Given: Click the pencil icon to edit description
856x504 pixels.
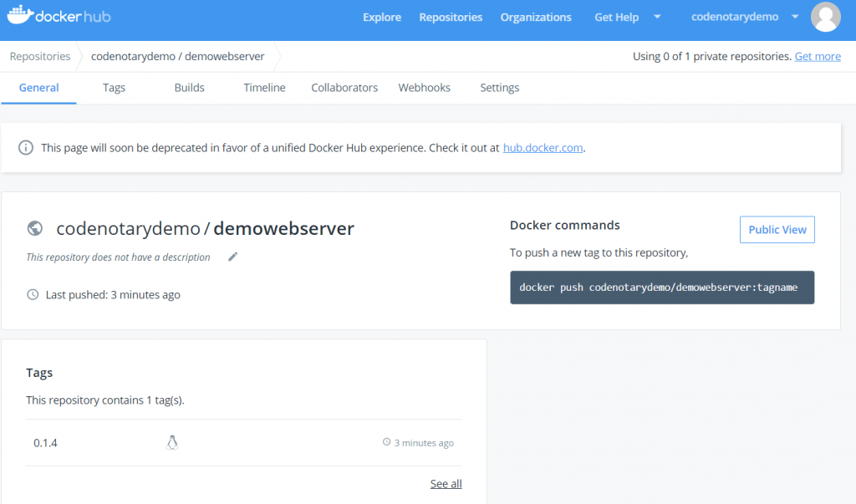Looking at the screenshot, I should (232, 257).
